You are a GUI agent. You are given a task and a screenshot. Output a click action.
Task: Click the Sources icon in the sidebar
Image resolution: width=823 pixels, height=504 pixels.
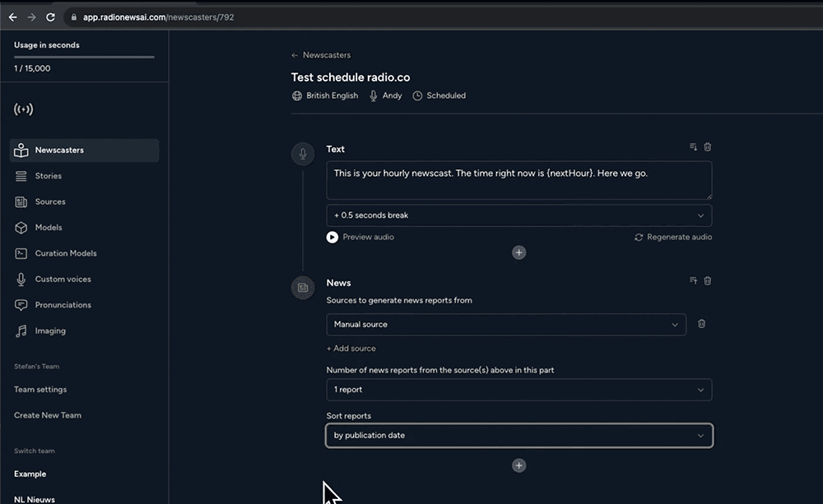20,201
